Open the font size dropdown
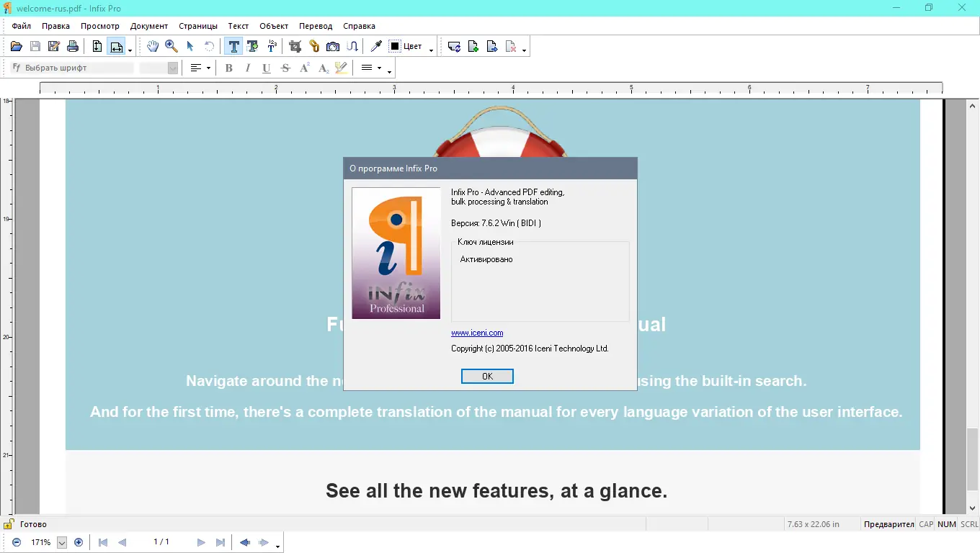 pos(173,68)
